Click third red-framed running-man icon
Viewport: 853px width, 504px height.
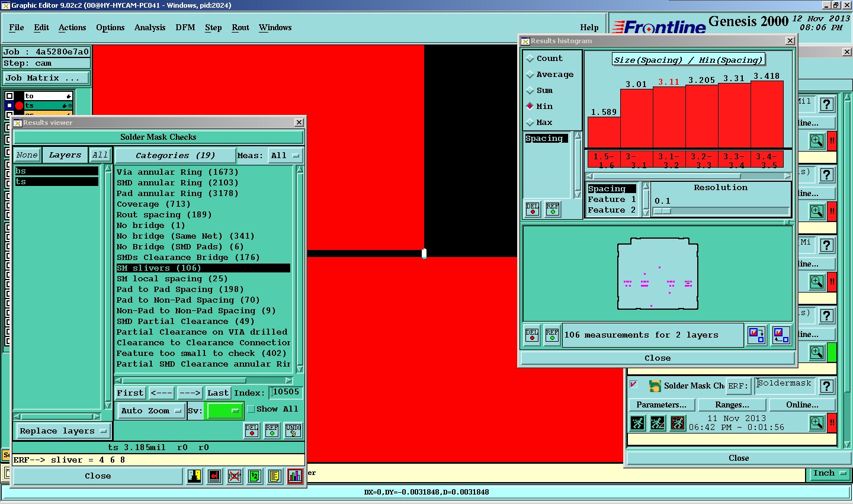coord(678,423)
